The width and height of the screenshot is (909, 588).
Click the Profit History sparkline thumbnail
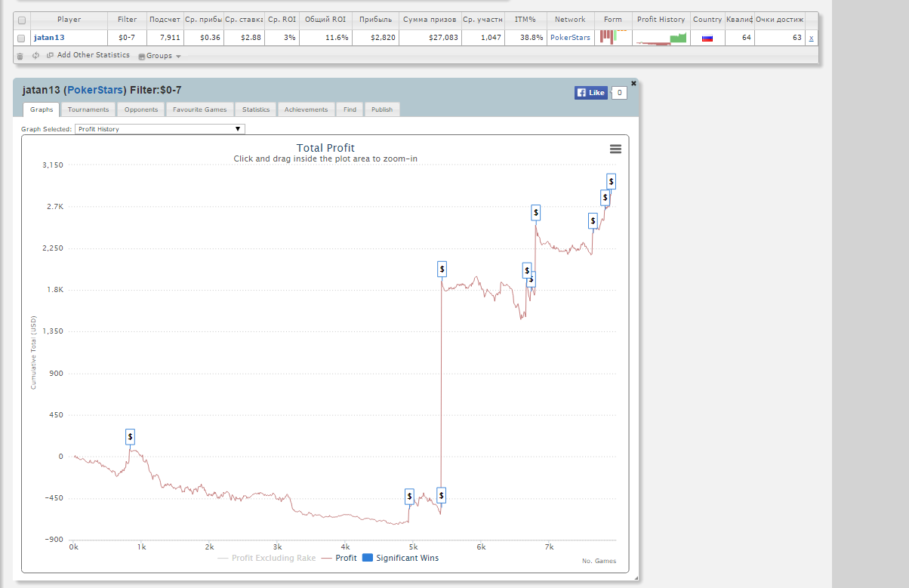point(661,38)
